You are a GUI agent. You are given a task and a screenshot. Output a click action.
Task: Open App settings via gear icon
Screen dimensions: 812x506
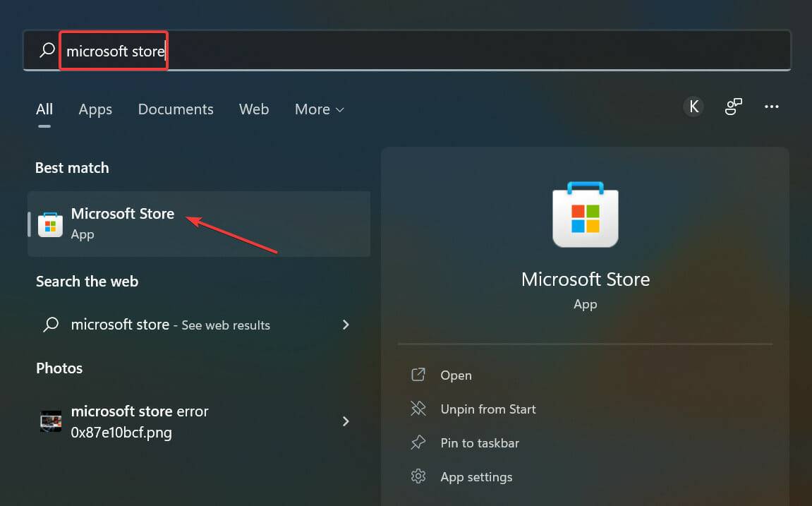click(418, 476)
